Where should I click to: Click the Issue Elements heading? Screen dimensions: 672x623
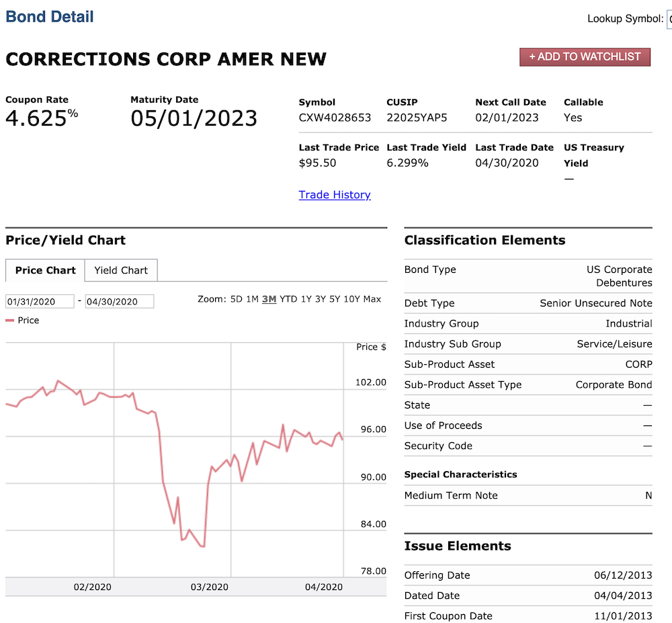click(458, 546)
